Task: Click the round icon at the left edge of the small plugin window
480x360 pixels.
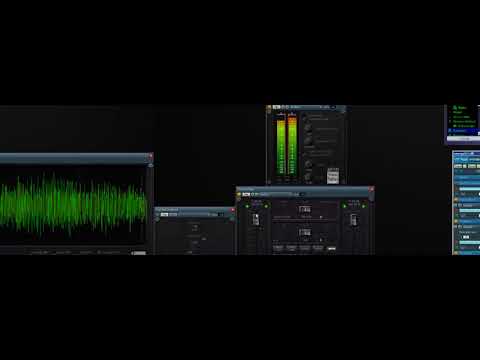Action: 157,219
